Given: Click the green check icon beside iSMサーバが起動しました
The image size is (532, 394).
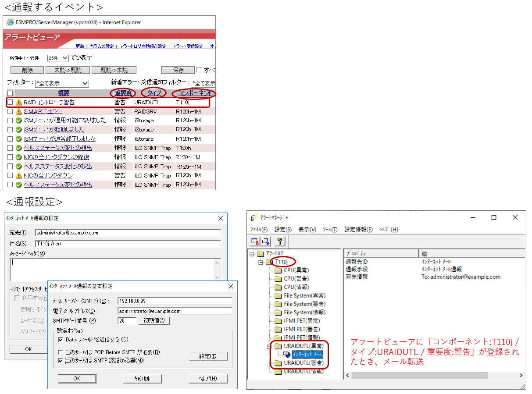Looking at the screenshot, I should pos(18,130).
